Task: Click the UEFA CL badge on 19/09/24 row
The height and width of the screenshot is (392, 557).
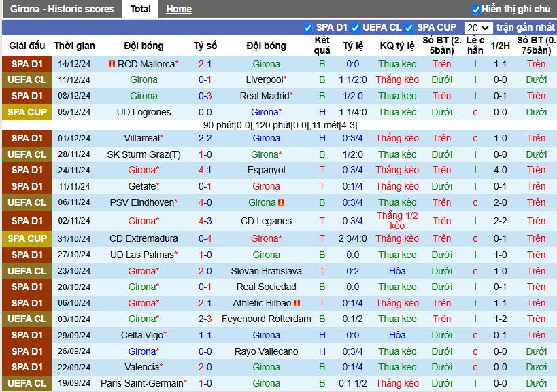Action: 27,383
